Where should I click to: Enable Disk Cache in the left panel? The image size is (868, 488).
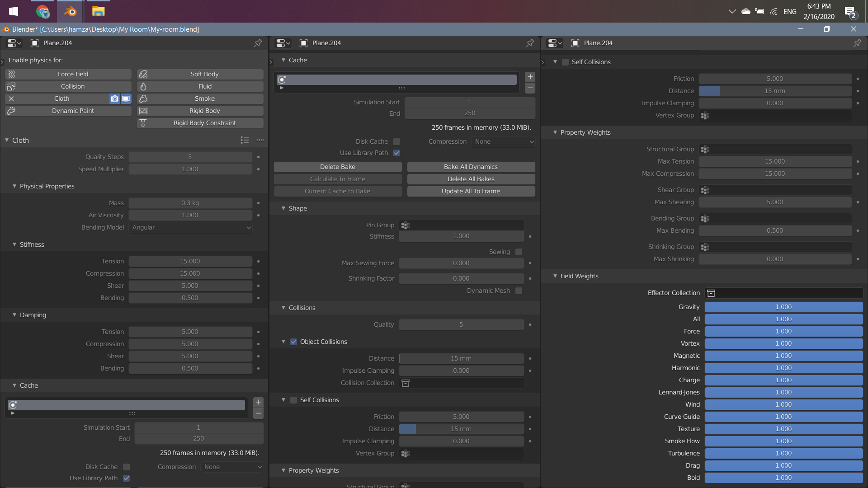[126, 467]
